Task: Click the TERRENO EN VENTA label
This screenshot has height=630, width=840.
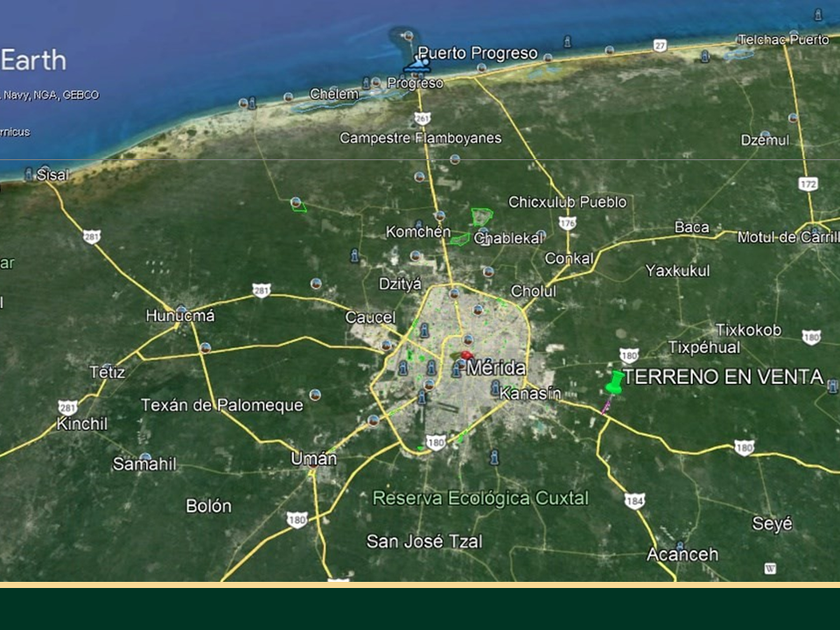Action: click(x=723, y=377)
